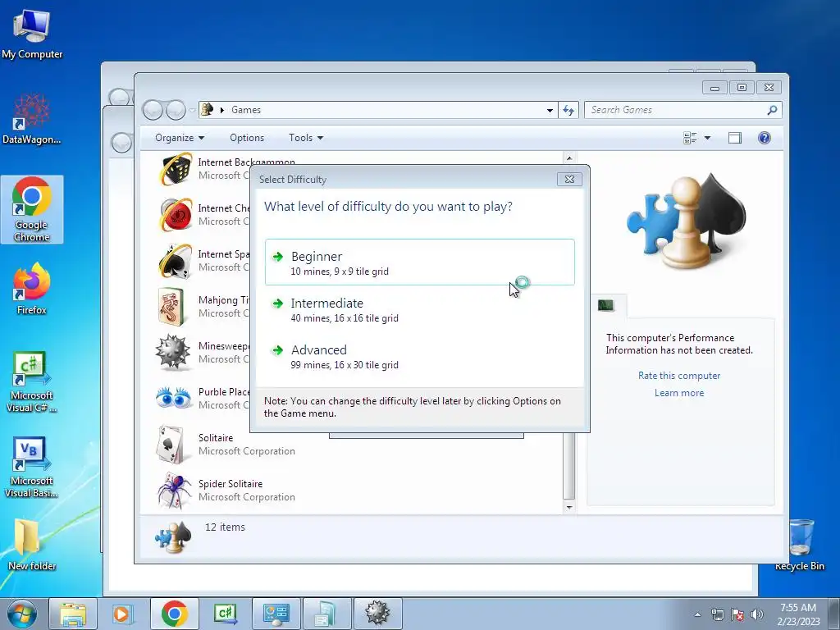Click the search magnifier icon
The width and height of the screenshot is (840, 630).
772,110
